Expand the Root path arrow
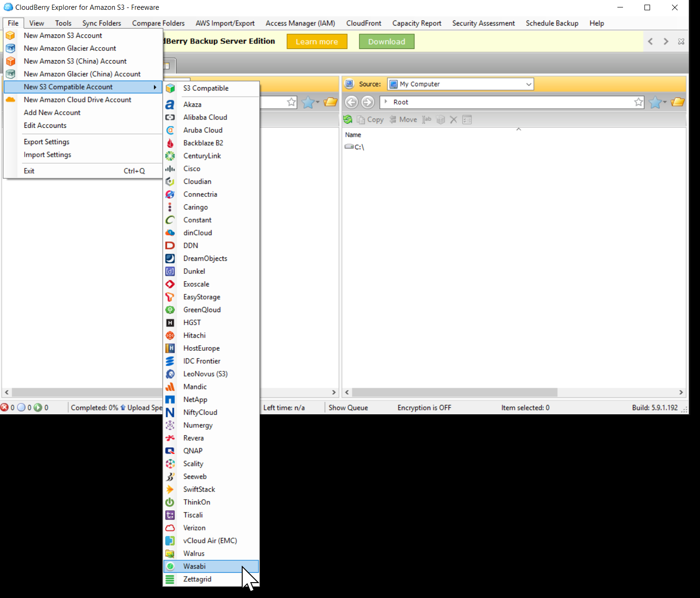This screenshot has width=700, height=598. [386, 102]
